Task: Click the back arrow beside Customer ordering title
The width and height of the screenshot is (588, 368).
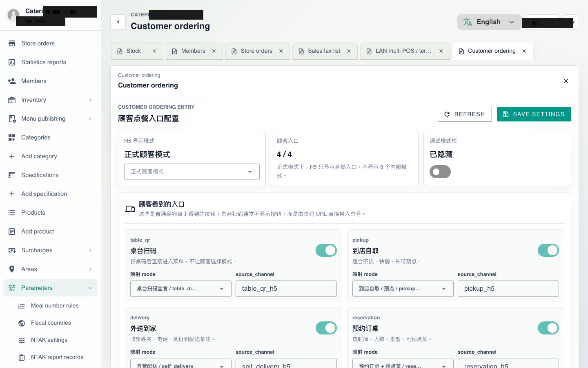Action: [118, 22]
